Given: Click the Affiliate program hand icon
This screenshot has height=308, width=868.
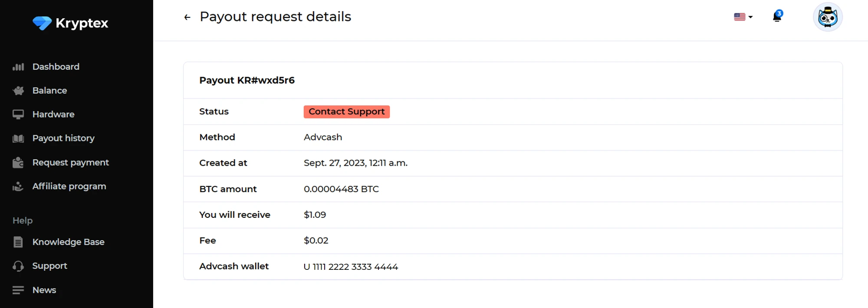Looking at the screenshot, I should click(x=18, y=187).
